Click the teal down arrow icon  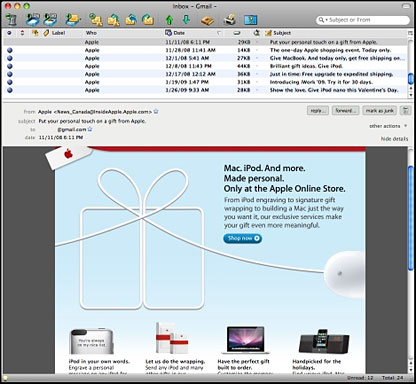coord(186,19)
